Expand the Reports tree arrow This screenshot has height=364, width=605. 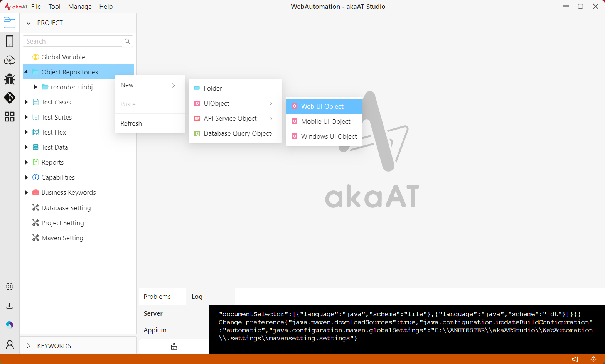pyautogui.click(x=26, y=162)
